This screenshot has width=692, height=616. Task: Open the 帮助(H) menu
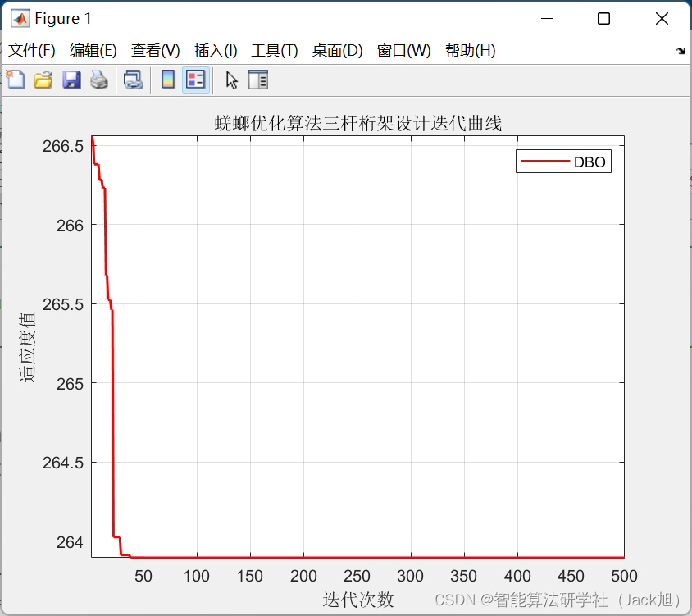pos(470,51)
